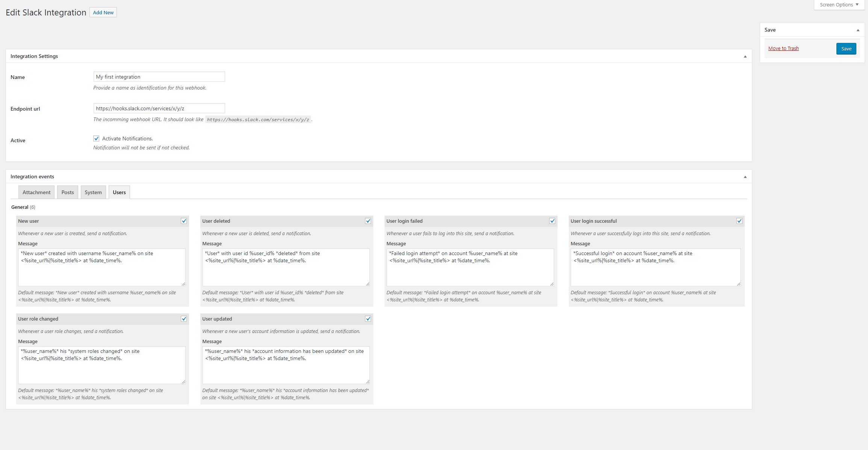
Task: Toggle the User role changed checkbox
Action: (x=184, y=319)
